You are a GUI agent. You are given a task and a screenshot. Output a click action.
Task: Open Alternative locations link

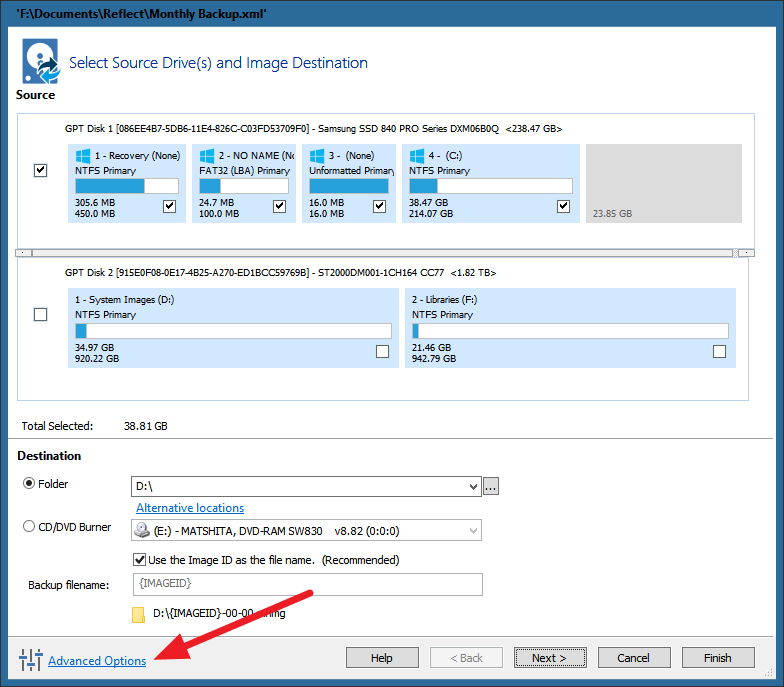(190, 508)
